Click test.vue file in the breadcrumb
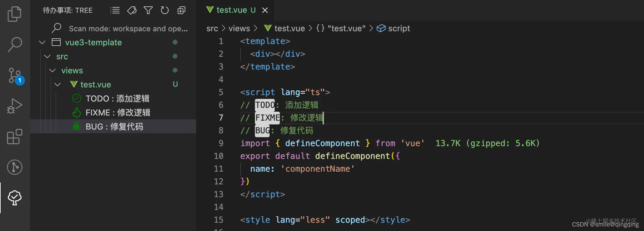This screenshot has width=644, height=231. (x=284, y=28)
